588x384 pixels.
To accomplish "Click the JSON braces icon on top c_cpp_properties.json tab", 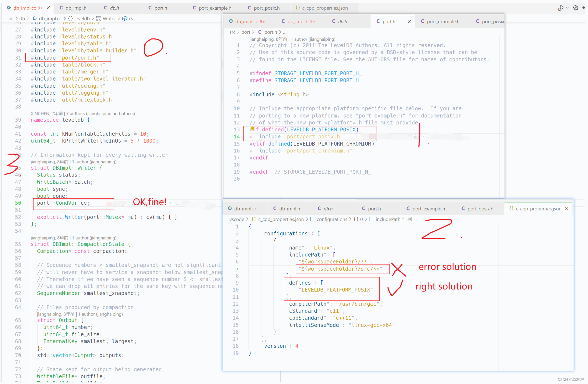I will click(x=297, y=8).
